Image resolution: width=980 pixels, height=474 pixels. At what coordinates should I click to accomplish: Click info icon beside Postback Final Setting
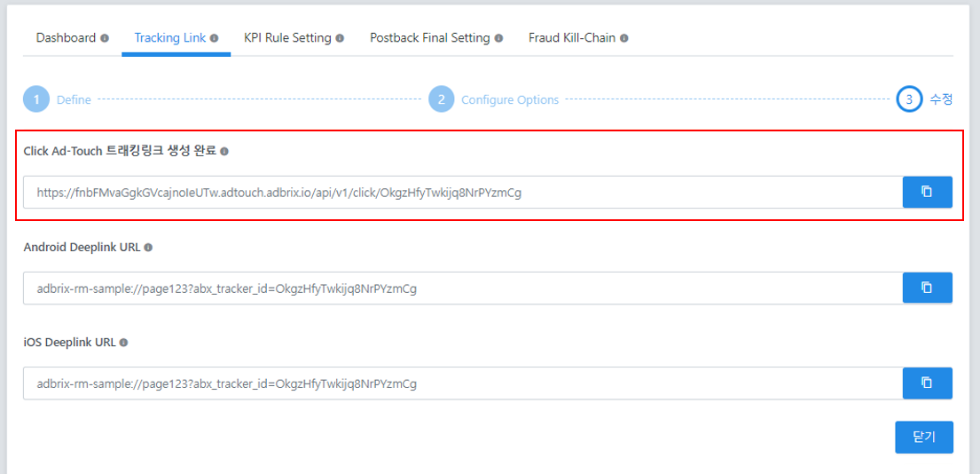tap(498, 38)
